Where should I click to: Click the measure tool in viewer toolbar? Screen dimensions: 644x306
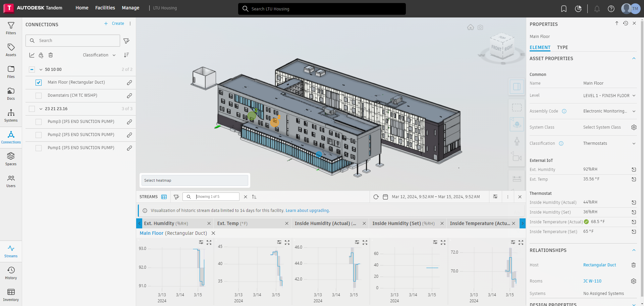[x=517, y=179]
